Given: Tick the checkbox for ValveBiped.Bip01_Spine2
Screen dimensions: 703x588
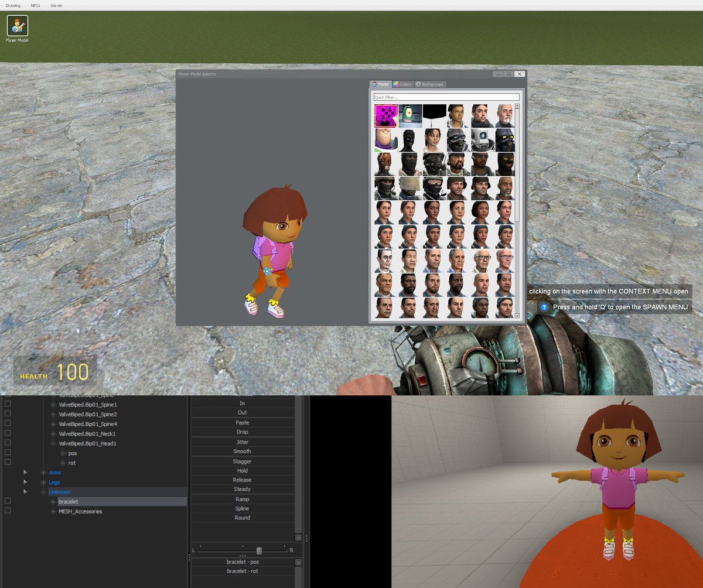Looking at the screenshot, I should 8,414.
